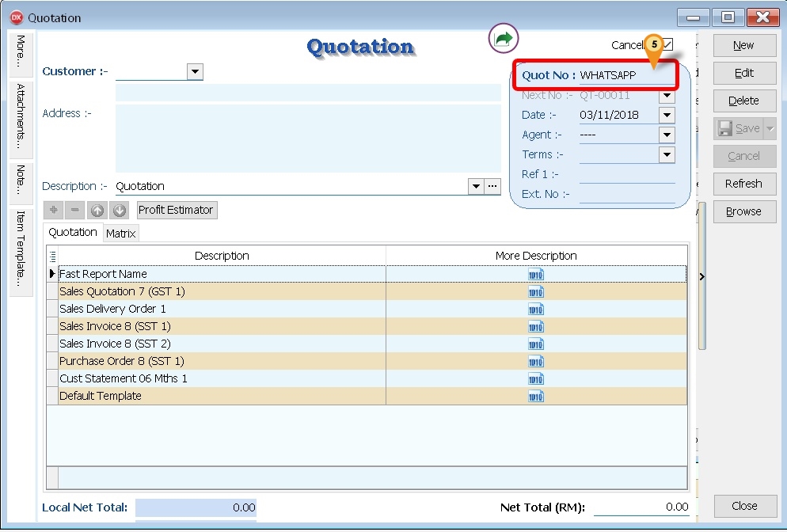Click the Quot No input field
Screen dimensions: 787x532
tap(625, 76)
